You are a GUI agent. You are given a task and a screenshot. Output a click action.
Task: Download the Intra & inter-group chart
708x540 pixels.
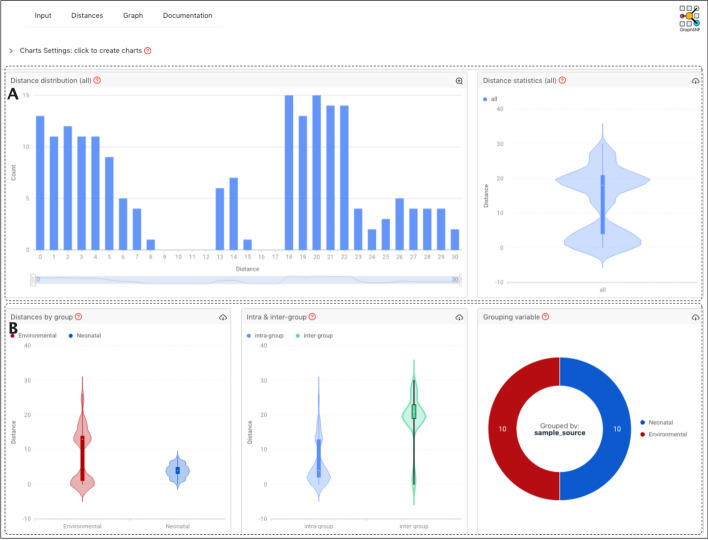pos(458,316)
